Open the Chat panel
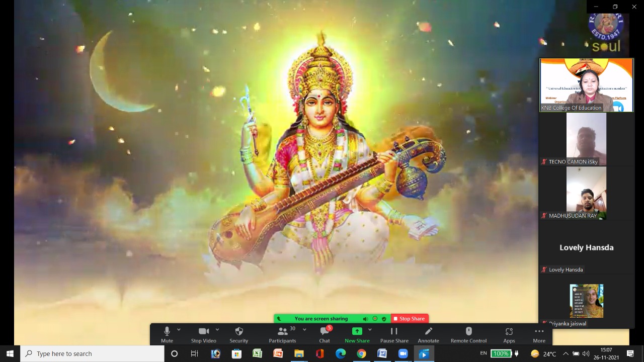The height and width of the screenshot is (362, 644). pyautogui.click(x=325, y=334)
